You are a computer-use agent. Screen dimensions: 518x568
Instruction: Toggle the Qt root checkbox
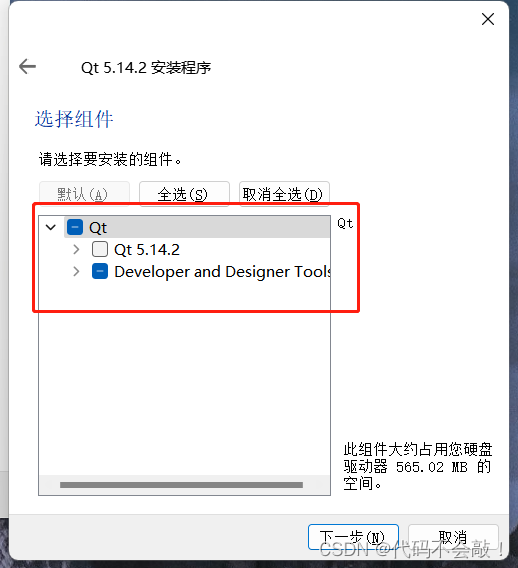pos(75,227)
